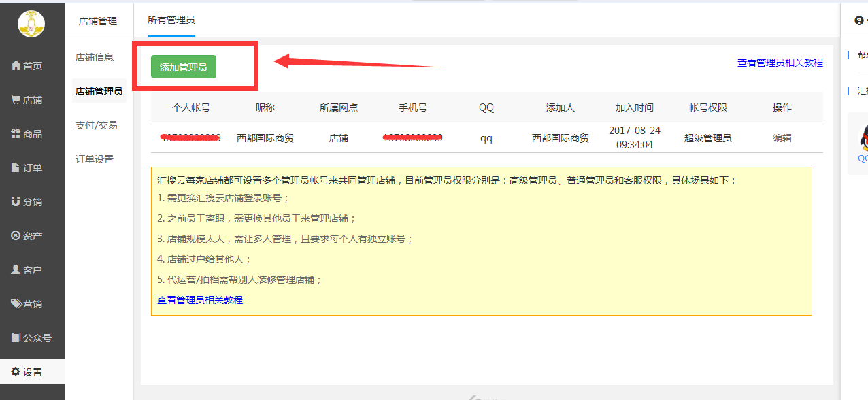Open the 资产 asset icon
The height and width of the screenshot is (400, 868).
pos(16,236)
